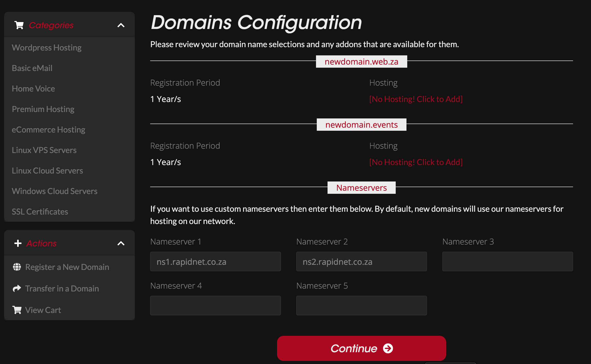The height and width of the screenshot is (364, 591).
Task: Click the cart icon next to View Cart
Action: tap(17, 310)
